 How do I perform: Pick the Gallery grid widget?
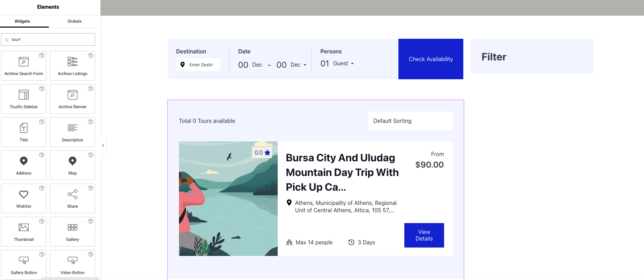[73, 231]
